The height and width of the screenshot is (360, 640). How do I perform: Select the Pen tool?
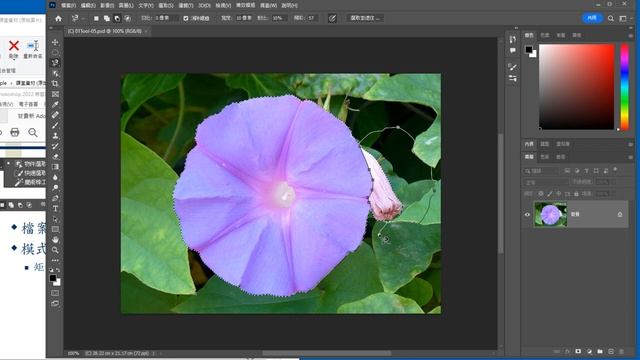tap(55, 198)
